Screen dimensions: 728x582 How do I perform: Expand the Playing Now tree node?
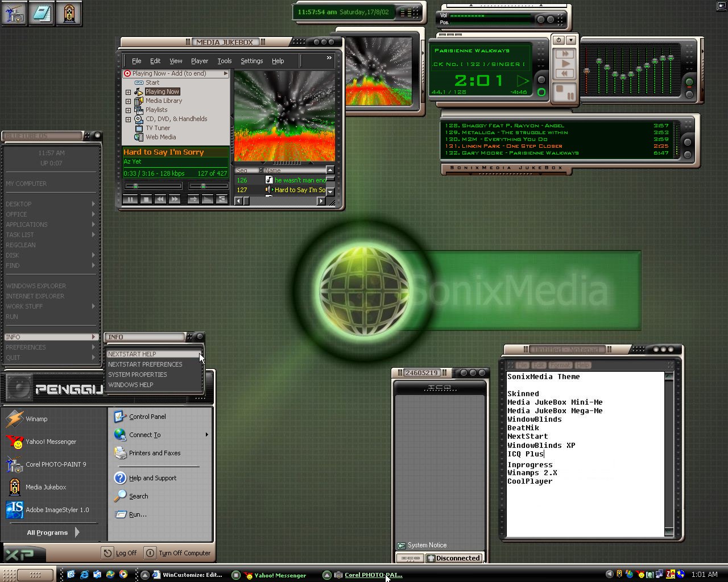[x=128, y=92]
